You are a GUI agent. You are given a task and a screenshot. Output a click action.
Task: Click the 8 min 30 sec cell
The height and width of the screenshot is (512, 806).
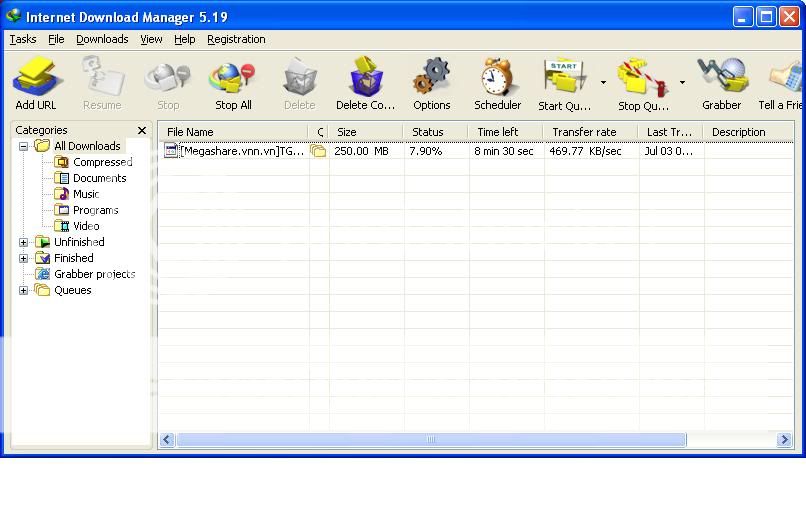pyautogui.click(x=504, y=151)
